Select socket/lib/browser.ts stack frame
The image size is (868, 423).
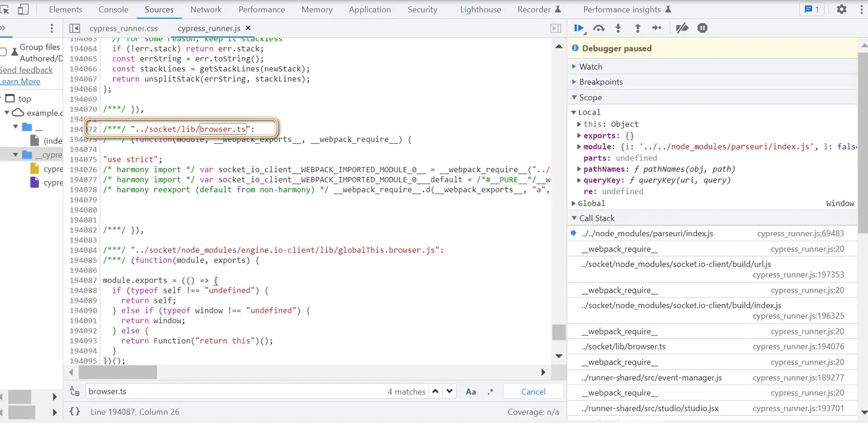(x=713, y=347)
